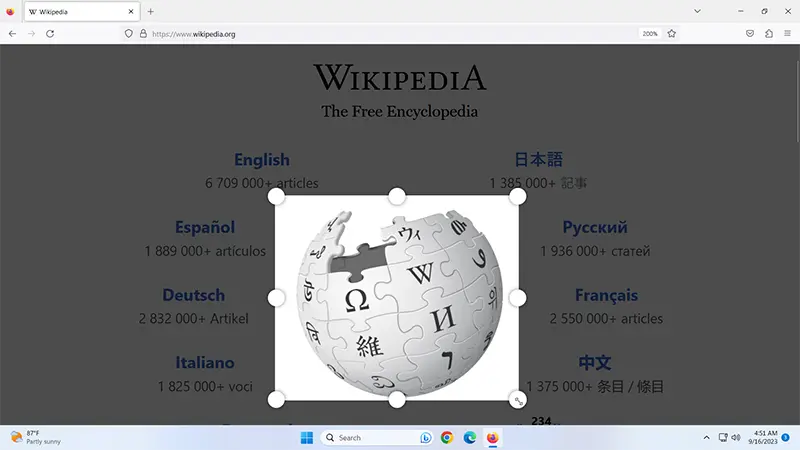Open the notification badge in tray
Viewport: 800px width, 450px height.
pos(786,437)
